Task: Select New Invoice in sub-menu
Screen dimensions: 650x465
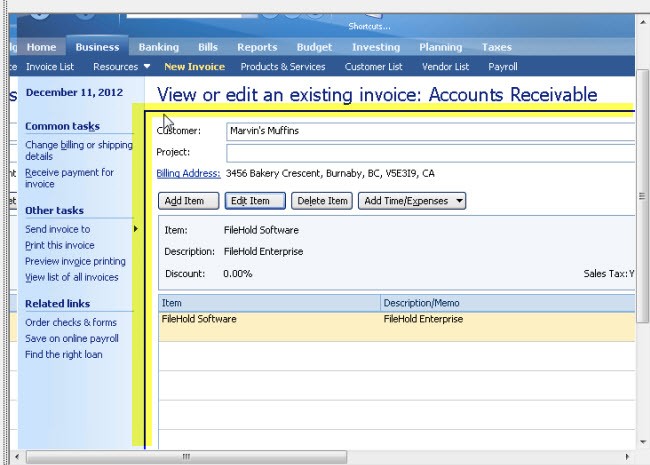Action: (194, 67)
